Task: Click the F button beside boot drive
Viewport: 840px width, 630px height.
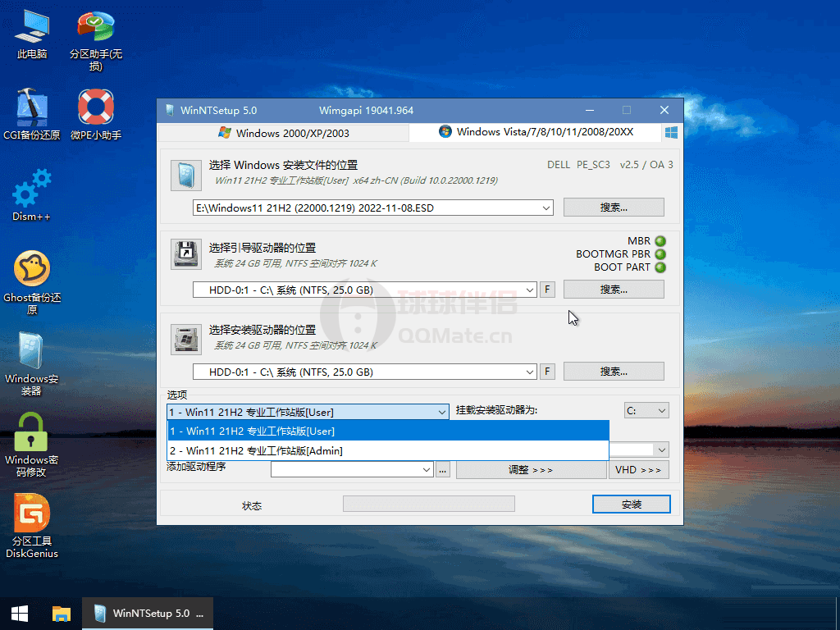Action: [x=547, y=290]
